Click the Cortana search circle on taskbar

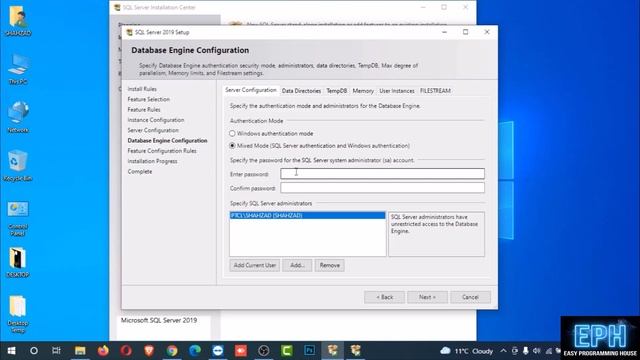tap(34, 351)
